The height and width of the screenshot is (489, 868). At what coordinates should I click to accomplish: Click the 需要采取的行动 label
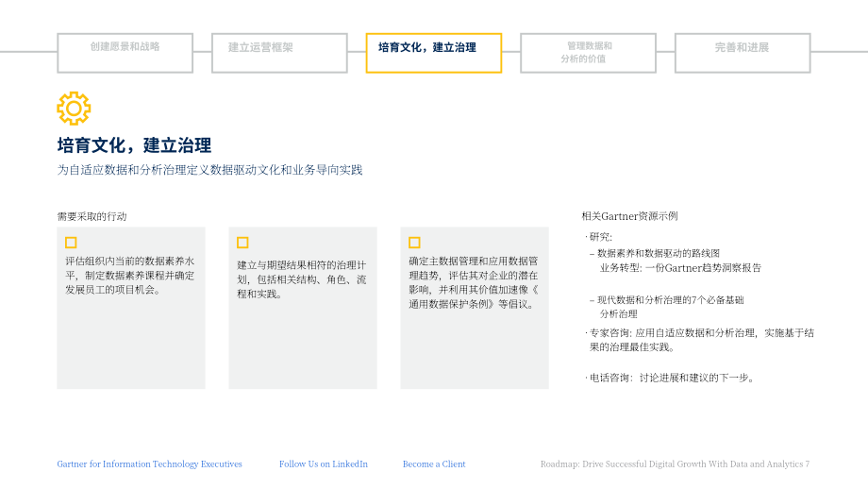tap(92, 216)
